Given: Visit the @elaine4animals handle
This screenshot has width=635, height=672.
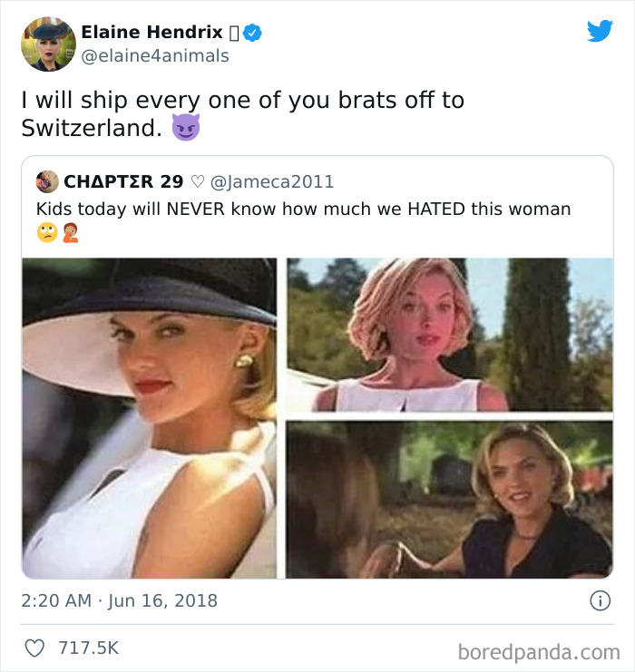Looking at the screenshot, I should [x=155, y=56].
